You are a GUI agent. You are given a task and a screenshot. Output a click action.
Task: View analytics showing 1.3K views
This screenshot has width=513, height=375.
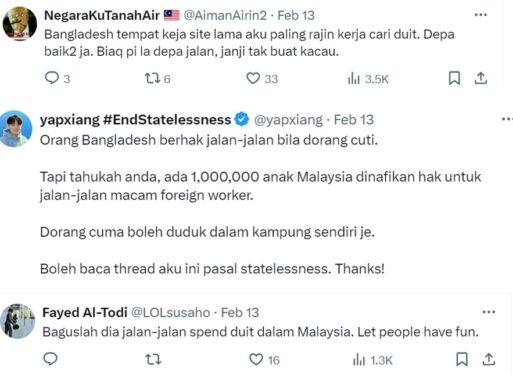(373, 360)
